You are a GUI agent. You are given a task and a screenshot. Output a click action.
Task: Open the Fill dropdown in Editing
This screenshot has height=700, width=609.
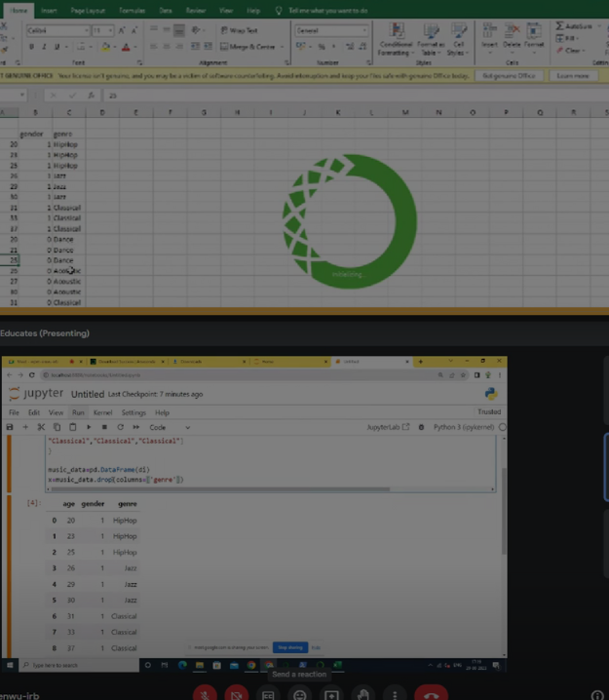click(x=567, y=38)
